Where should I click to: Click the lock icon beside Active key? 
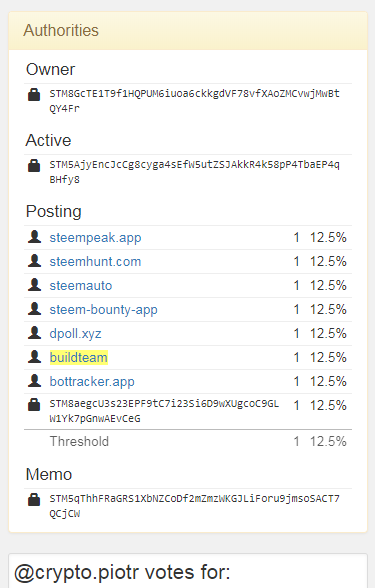34,165
